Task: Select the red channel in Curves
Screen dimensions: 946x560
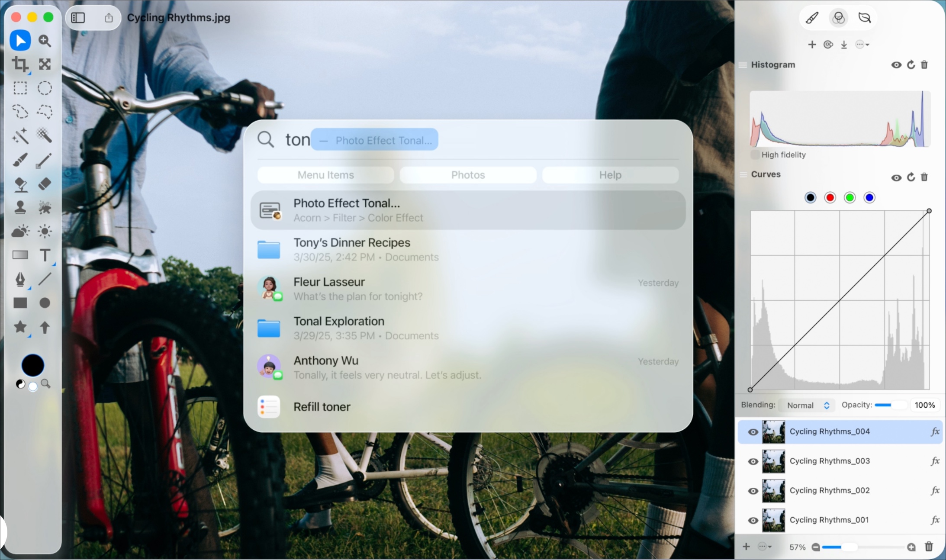Action: [x=830, y=197]
